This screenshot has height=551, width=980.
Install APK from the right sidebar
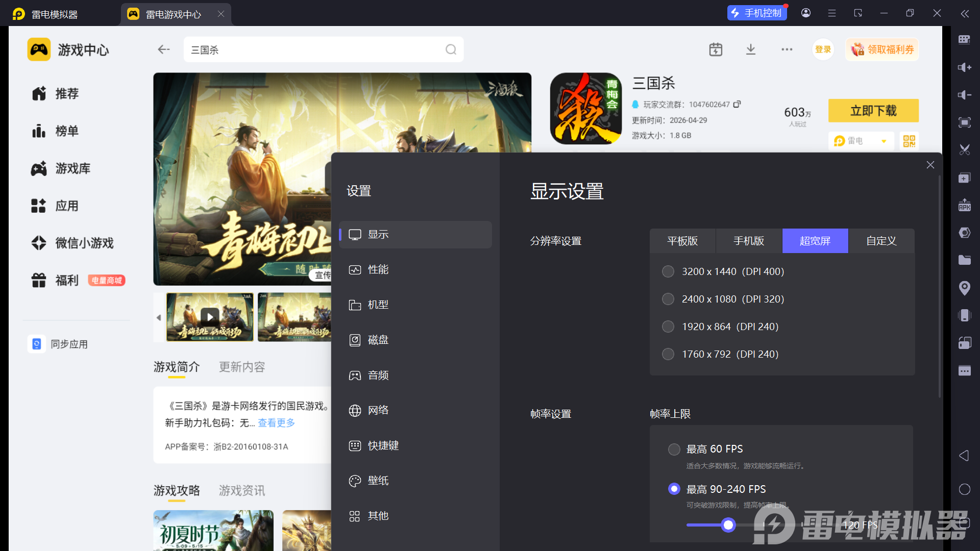[964, 205]
